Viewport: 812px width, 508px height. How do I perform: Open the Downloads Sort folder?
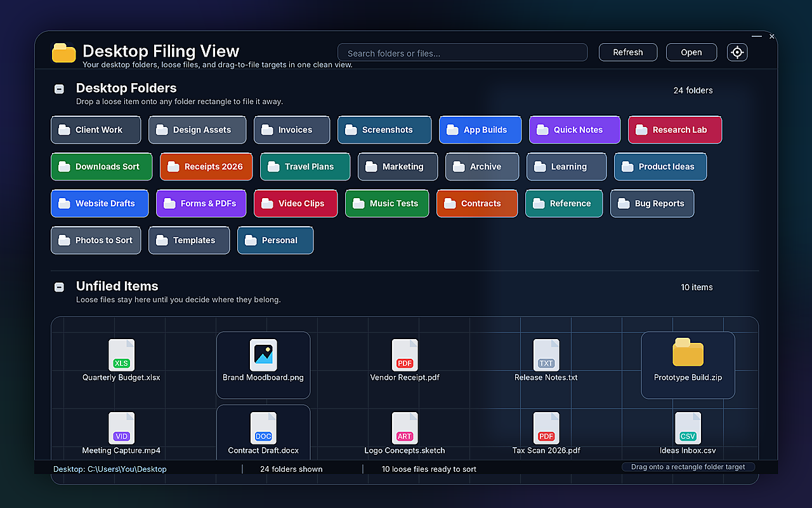[x=101, y=166]
